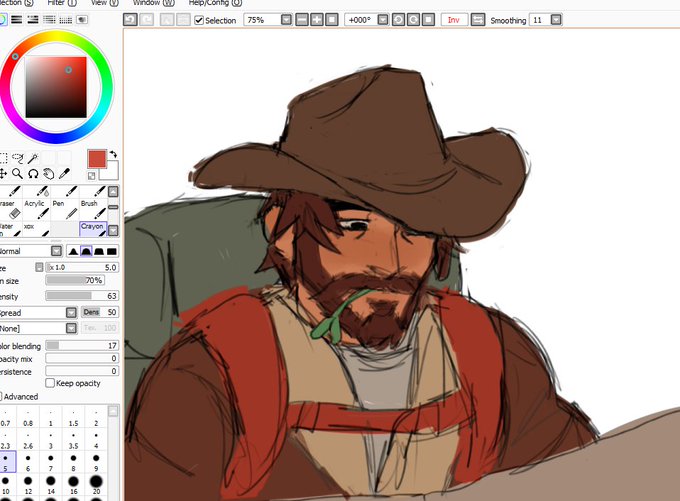The height and width of the screenshot is (501, 680).
Task: Show the HSV slider panel icon
Action: point(33,20)
